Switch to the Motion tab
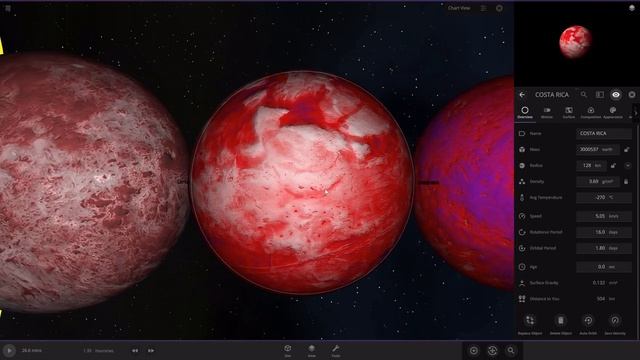640x360 pixels. 547,113
